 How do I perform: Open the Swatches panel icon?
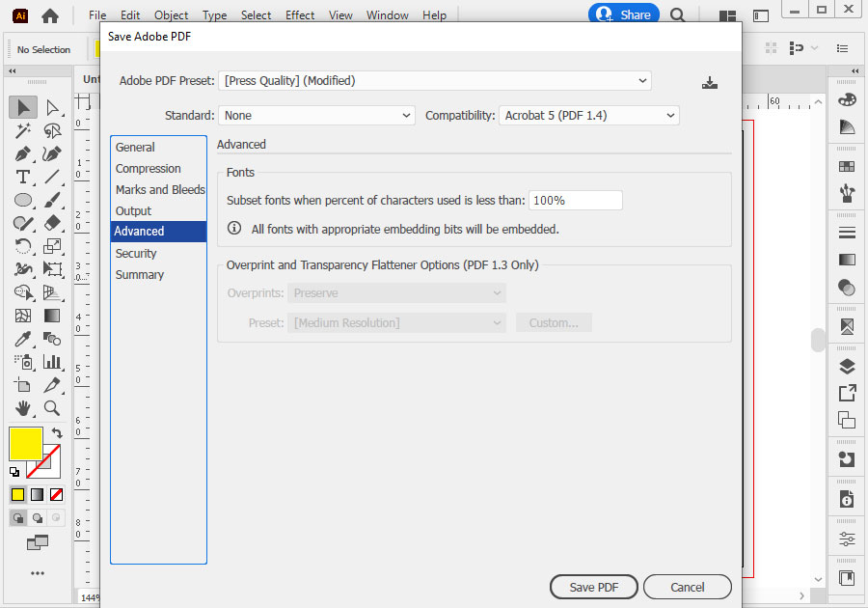click(847, 166)
